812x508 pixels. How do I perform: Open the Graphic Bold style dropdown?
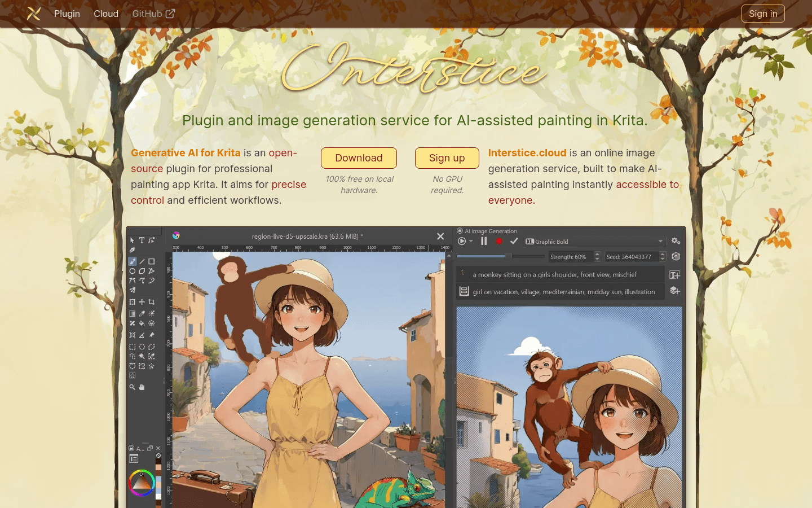[x=595, y=242]
